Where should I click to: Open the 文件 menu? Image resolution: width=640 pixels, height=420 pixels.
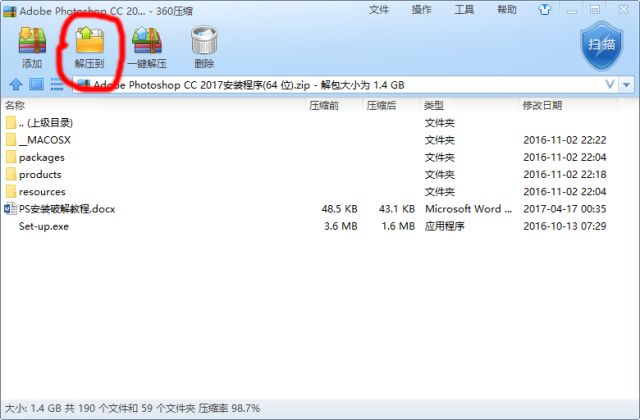tap(379, 10)
